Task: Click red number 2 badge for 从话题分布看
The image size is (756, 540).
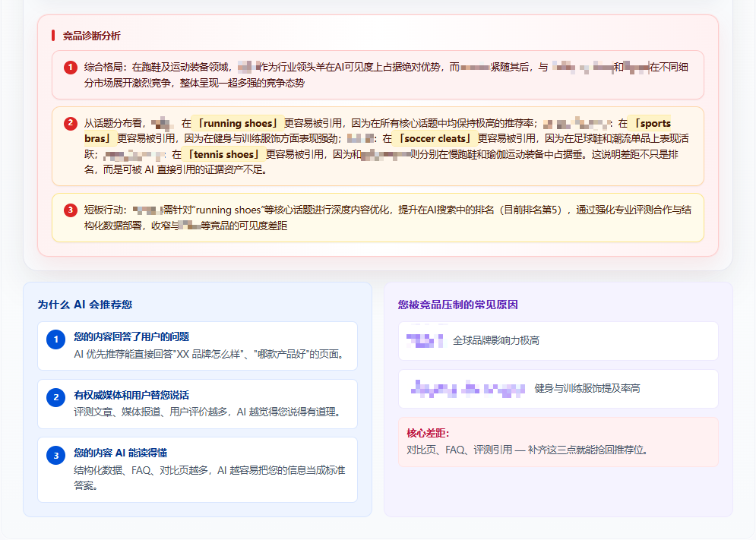Action: point(71,124)
